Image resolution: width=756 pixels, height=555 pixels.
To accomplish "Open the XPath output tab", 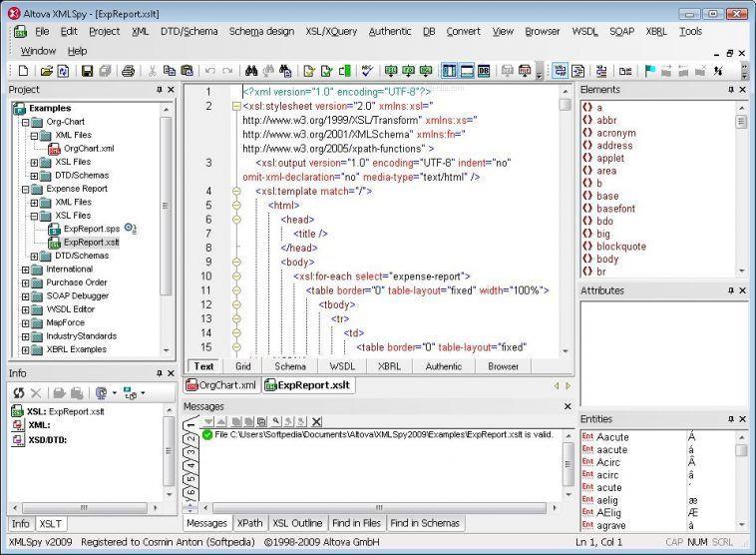I will tap(249, 523).
